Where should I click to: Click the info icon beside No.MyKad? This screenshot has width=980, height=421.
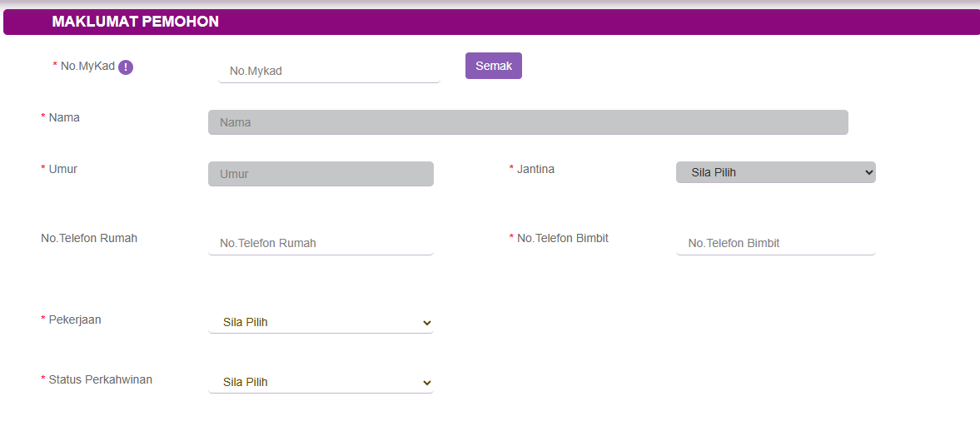126,67
